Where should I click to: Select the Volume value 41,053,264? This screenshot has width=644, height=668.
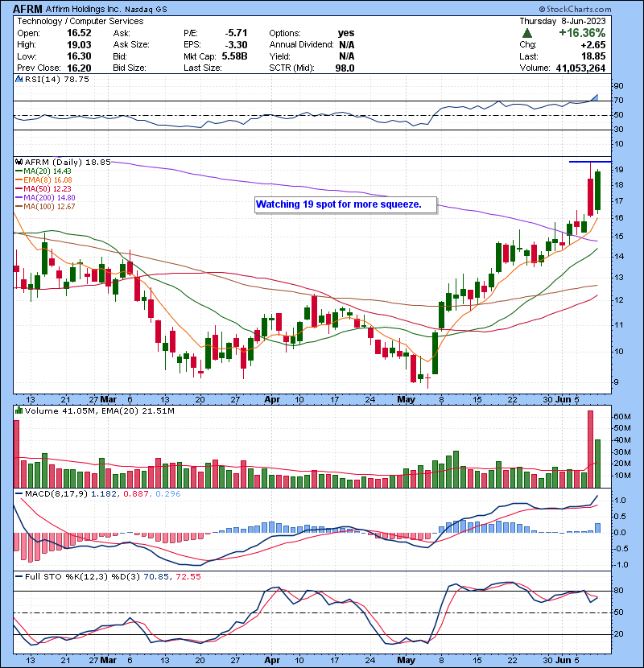[x=580, y=68]
